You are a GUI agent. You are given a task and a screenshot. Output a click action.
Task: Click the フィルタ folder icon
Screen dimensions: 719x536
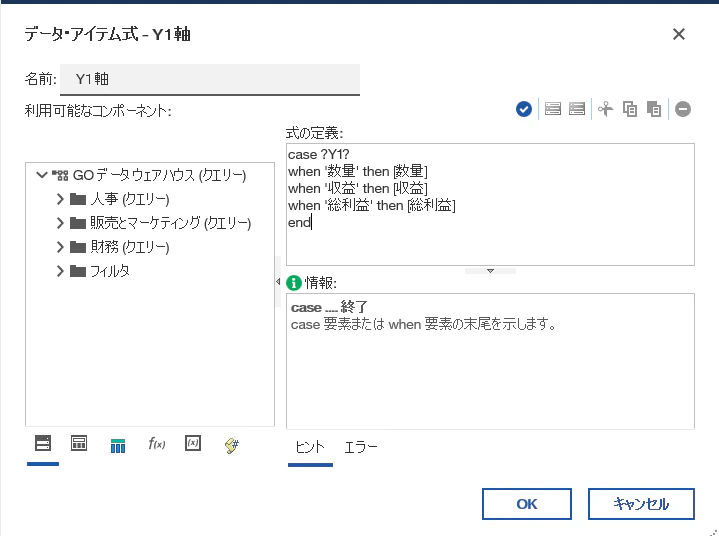point(77,271)
